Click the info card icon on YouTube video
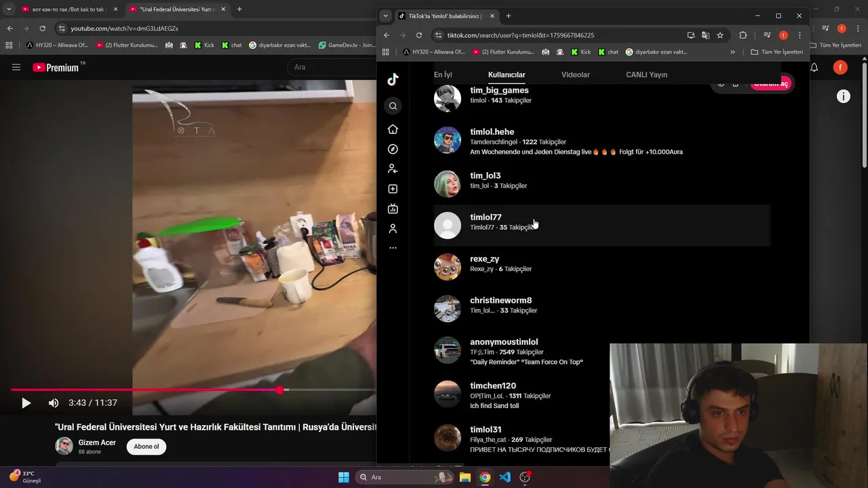Viewport: 868px width, 488px height. [843, 96]
